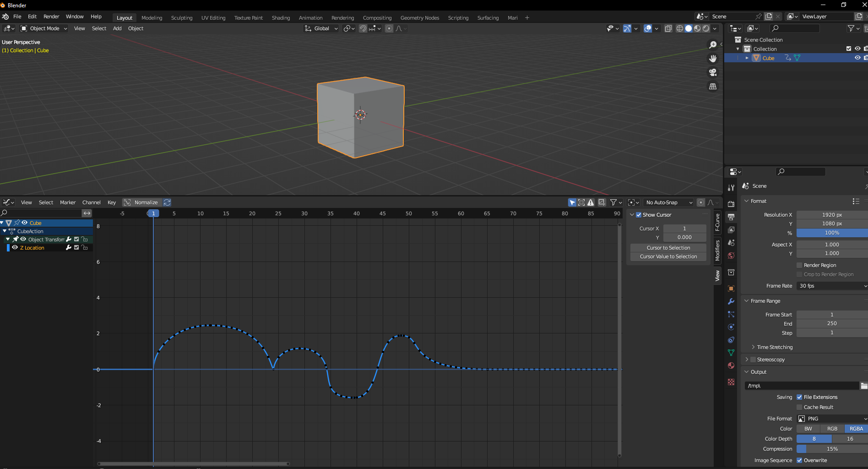Disable the File Extensions checkbox

tap(799, 397)
